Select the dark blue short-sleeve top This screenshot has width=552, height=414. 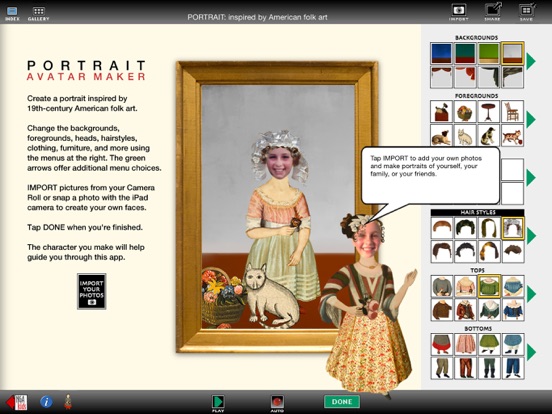[x=513, y=310]
